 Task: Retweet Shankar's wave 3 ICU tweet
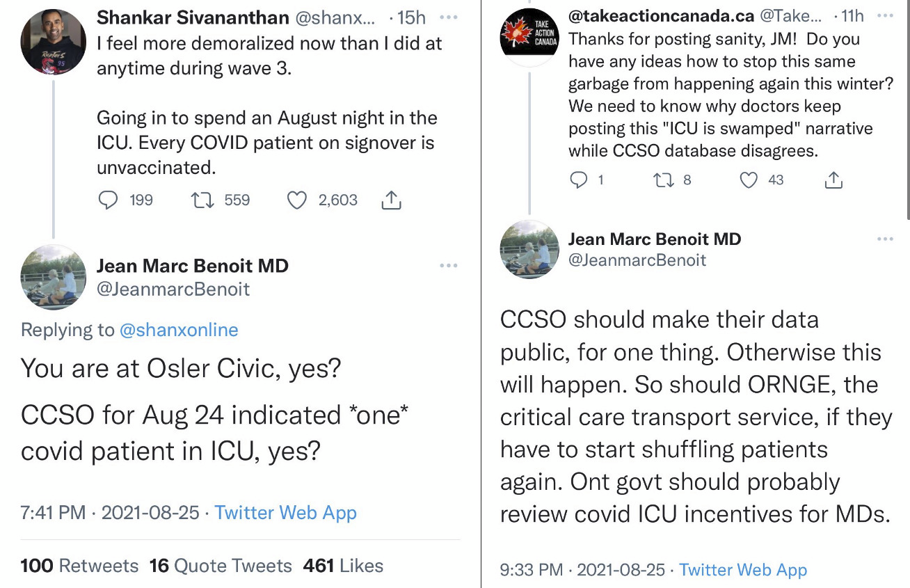pyautogui.click(x=201, y=200)
